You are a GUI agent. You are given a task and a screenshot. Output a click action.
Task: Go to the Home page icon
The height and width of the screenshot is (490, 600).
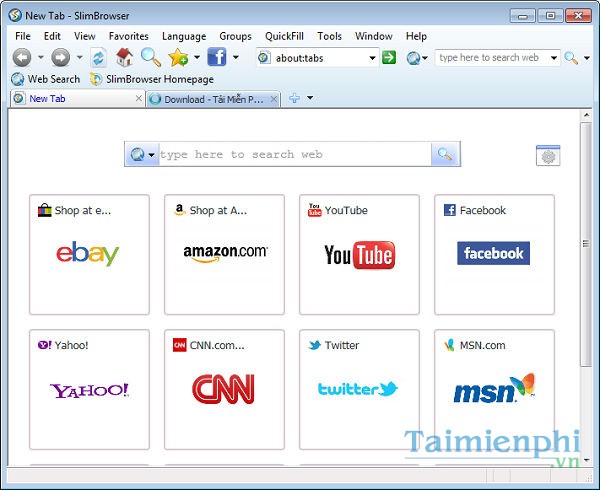[125, 58]
